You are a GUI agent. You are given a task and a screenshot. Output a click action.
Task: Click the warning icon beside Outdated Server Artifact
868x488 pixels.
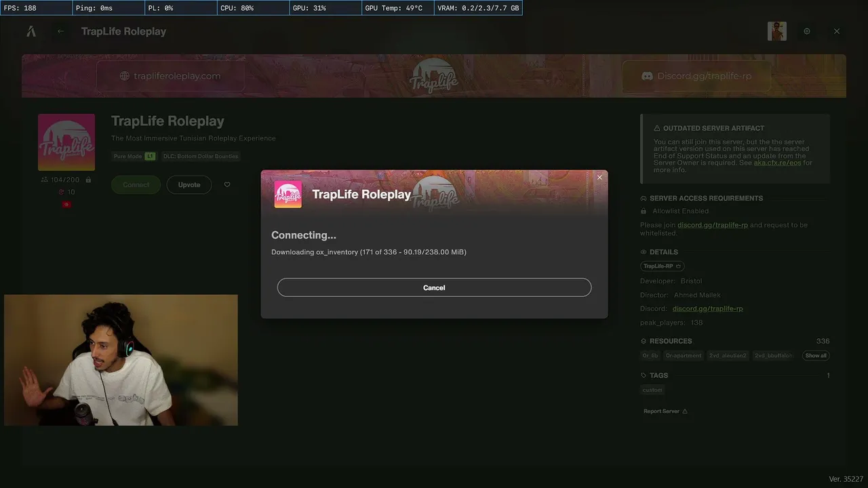657,128
